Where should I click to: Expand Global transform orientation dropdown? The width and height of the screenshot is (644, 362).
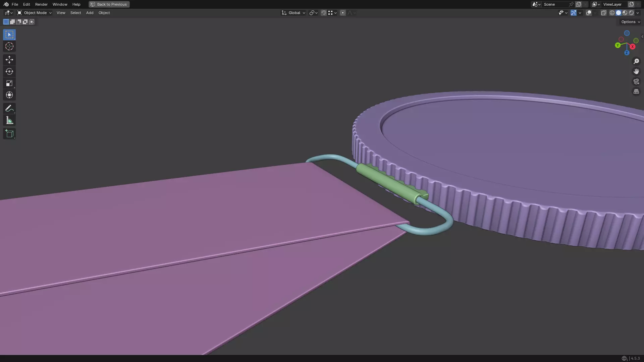coord(293,13)
